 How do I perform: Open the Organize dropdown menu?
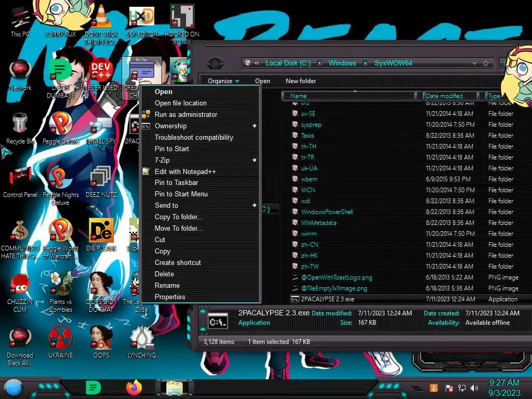pyautogui.click(x=223, y=81)
